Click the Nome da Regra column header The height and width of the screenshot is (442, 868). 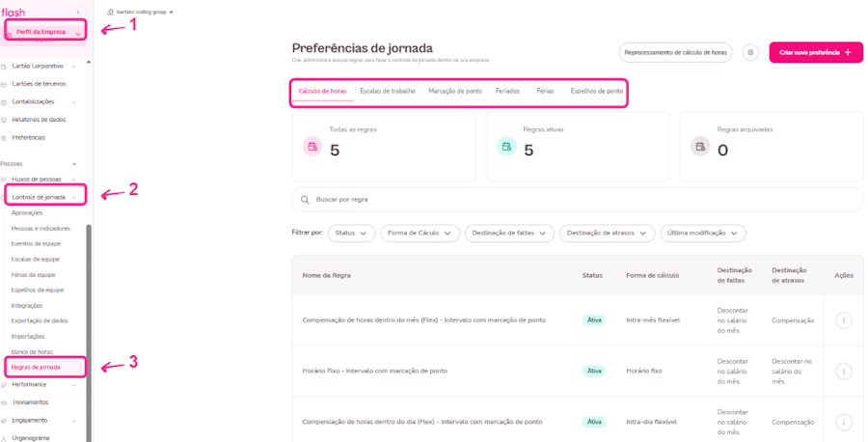click(x=326, y=275)
